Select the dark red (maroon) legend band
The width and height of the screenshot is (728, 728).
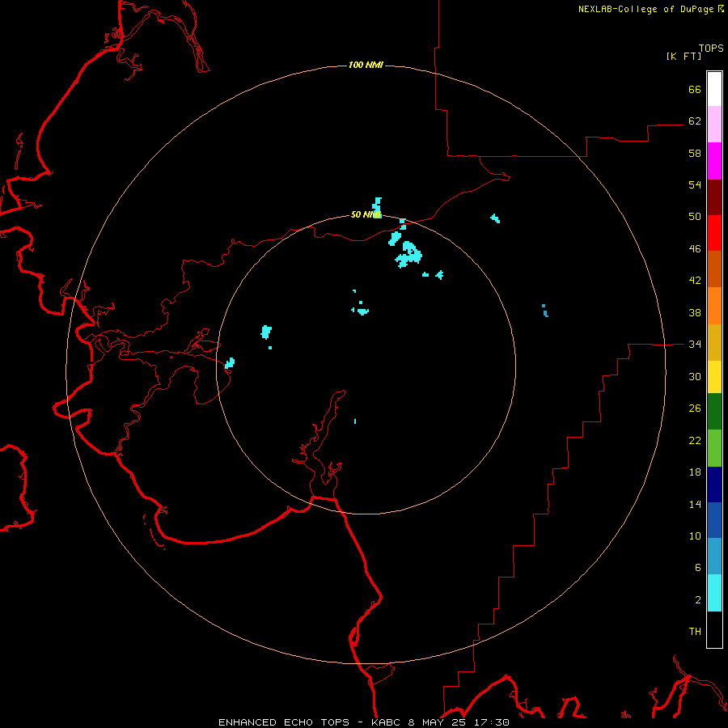tap(714, 197)
